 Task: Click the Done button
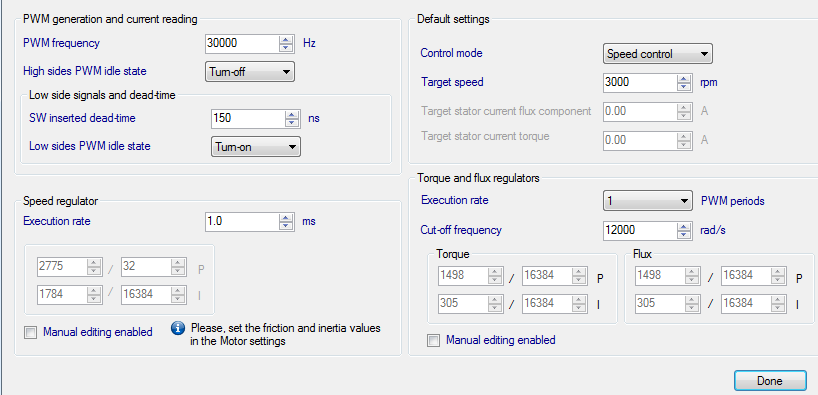click(x=769, y=381)
